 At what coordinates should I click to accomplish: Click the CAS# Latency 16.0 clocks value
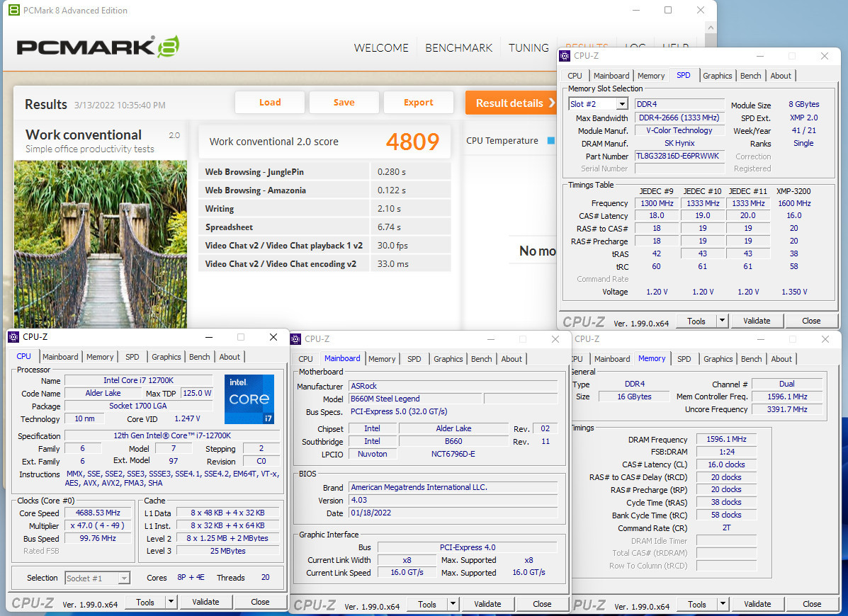coord(725,464)
